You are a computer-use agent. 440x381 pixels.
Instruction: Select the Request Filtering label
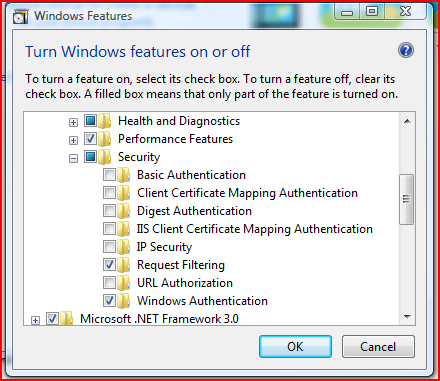[x=181, y=265]
